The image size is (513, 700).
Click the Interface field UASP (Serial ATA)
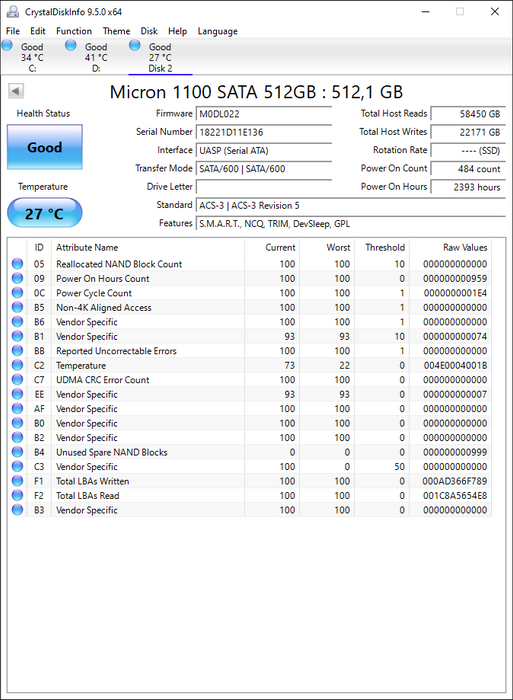264,150
